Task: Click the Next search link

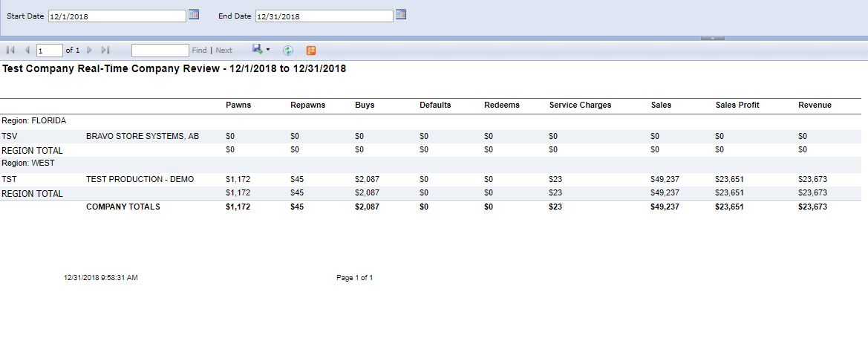Action: [x=224, y=51]
